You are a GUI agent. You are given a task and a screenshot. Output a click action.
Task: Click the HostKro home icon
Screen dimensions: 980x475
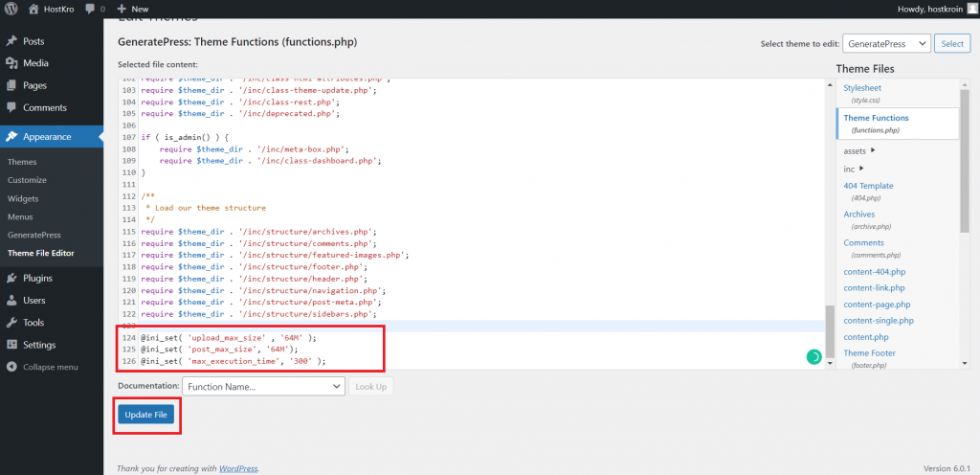33,9
